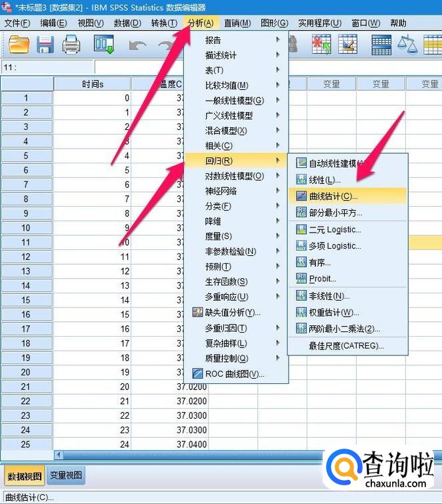Select the 时间s column header
Image resolution: width=442 pixels, height=504 pixels.
click(92, 84)
